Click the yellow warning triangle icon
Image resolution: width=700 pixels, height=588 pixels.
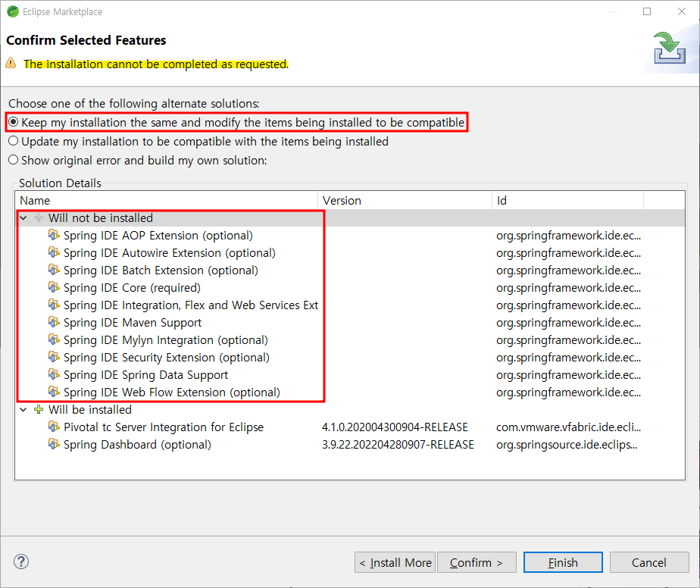pyautogui.click(x=11, y=63)
